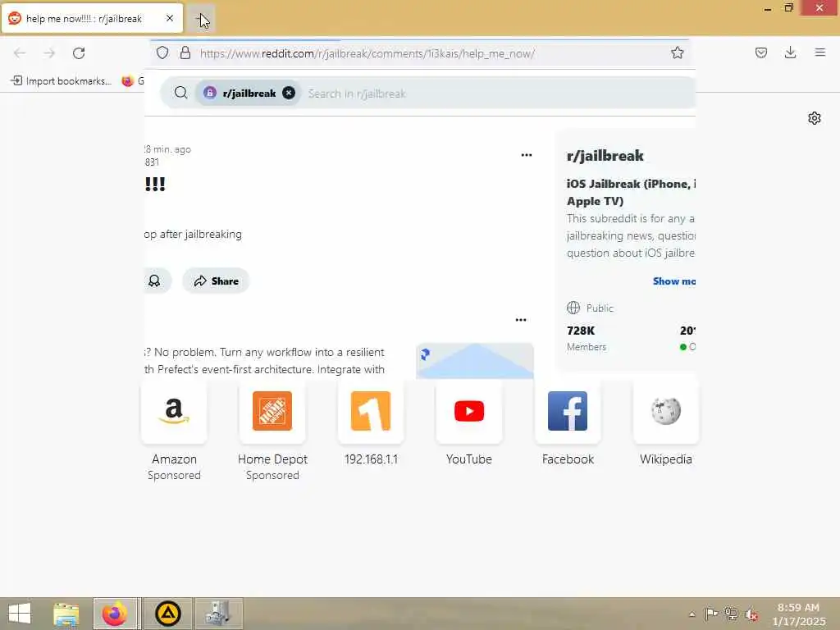Click the Reddit search magnifier icon
840x630 pixels.
pyautogui.click(x=181, y=93)
